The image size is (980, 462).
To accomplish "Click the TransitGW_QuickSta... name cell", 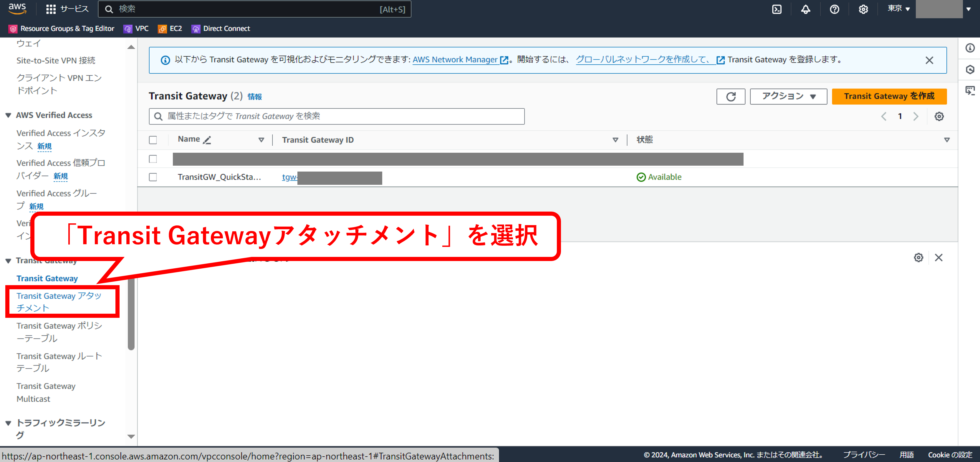I will [219, 177].
